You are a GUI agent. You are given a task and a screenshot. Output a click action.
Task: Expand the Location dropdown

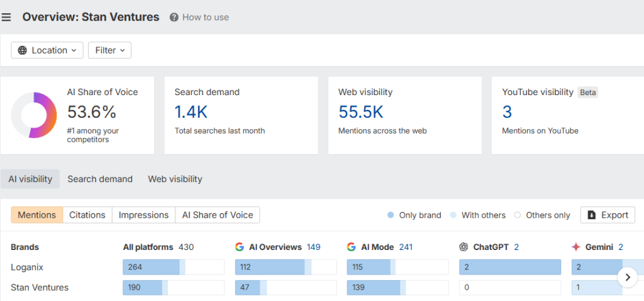click(47, 50)
